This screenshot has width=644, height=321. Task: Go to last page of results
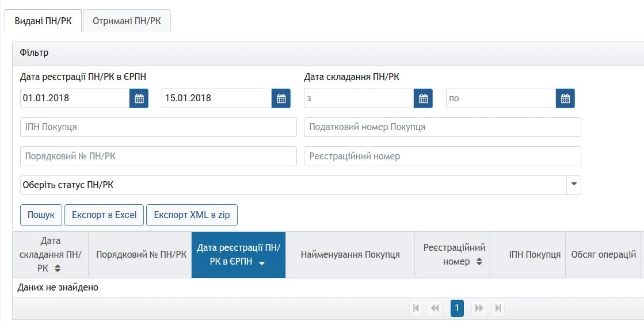(498, 308)
